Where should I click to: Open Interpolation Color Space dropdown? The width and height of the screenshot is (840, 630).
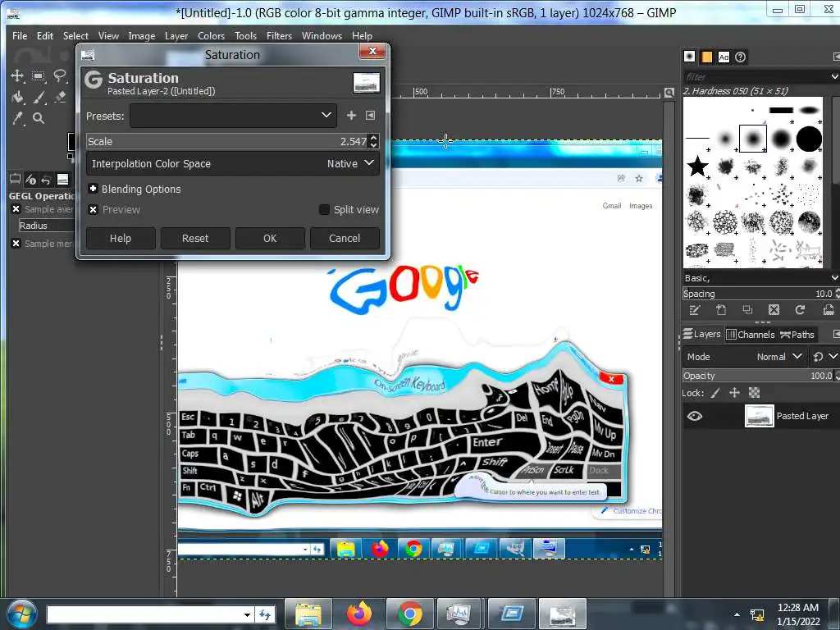pos(233,163)
